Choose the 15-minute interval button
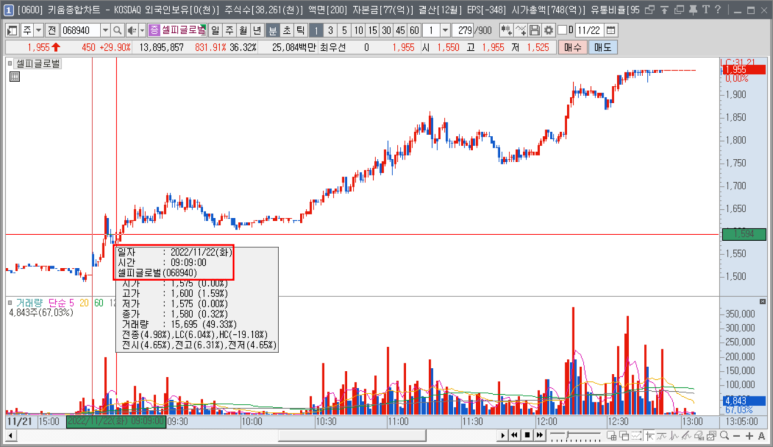The width and height of the screenshot is (773, 447). pos(372,31)
